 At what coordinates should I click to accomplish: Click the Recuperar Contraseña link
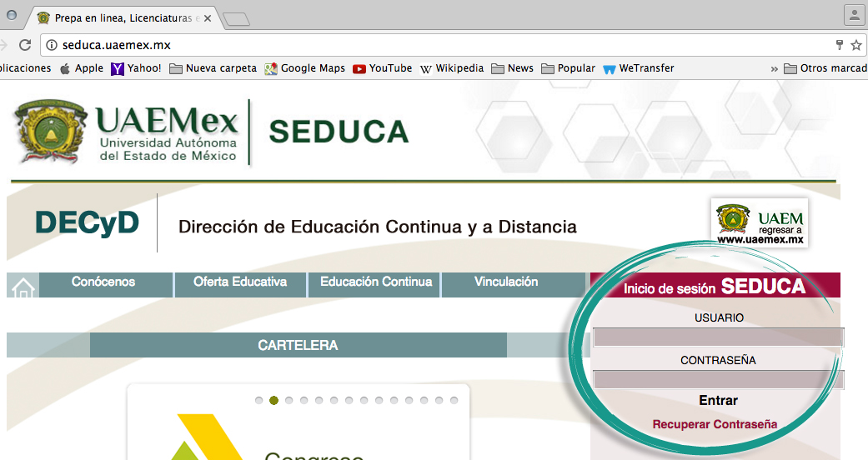pos(715,424)
